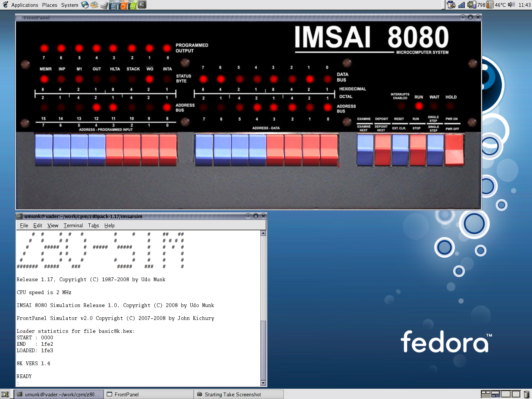Launch OpenOffice Writer from the top panel
The height and width of the screenshot is (399, 532).
click(x=112, y=5)
